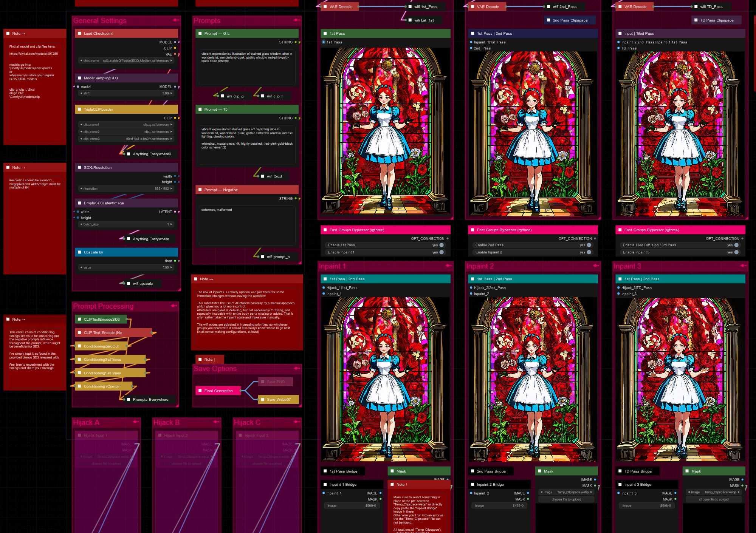The height and width of the screenshot is (533, 756).
Task: Click the Hijack B group header arrow icon
Action: point(216,422)
